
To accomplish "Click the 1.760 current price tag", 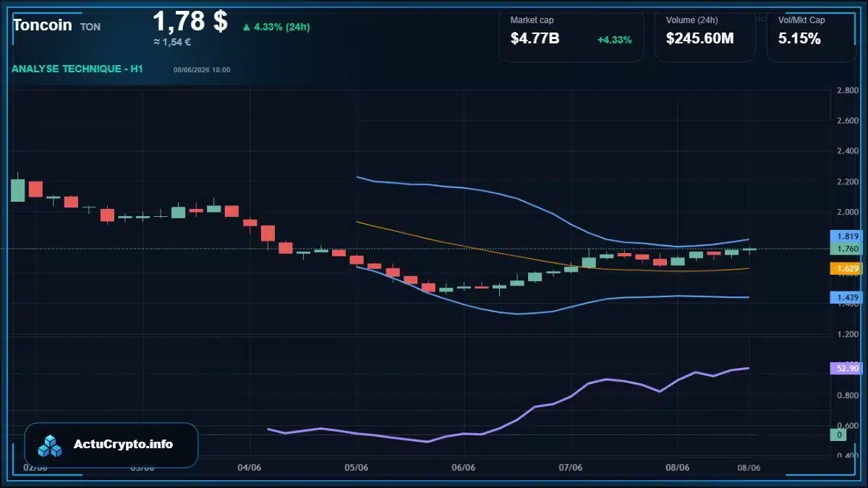I will [x=848, y=249].
